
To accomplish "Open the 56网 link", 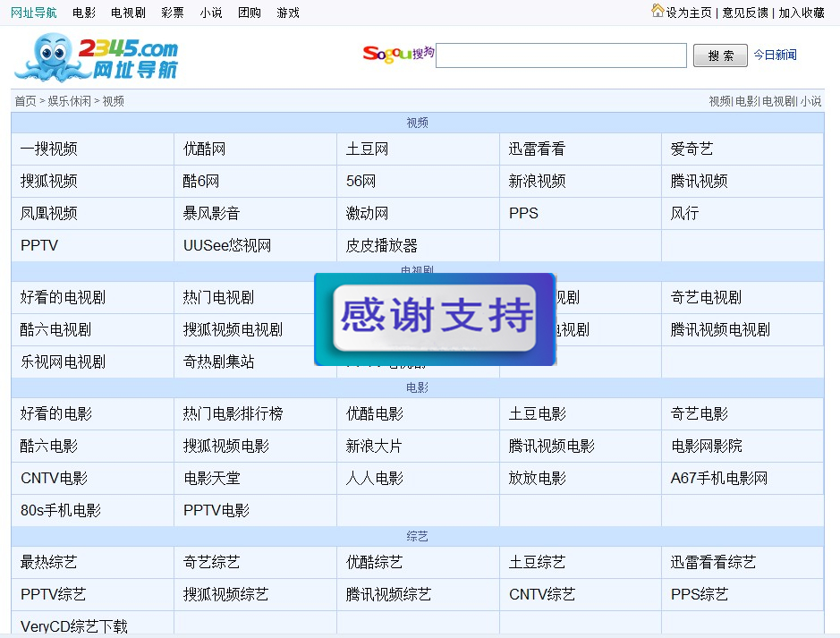I will (x=361, y=181).
